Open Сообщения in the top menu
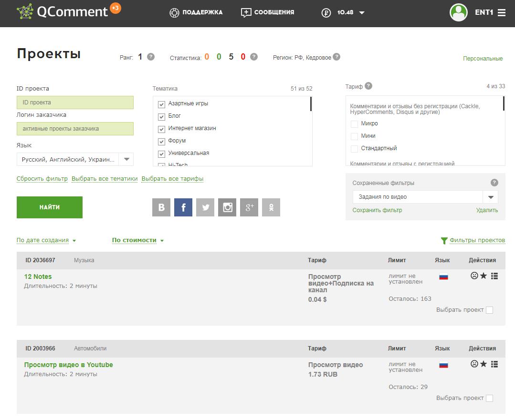The height and width of the screenshot is (420, 515). click(x=267, y=12)
